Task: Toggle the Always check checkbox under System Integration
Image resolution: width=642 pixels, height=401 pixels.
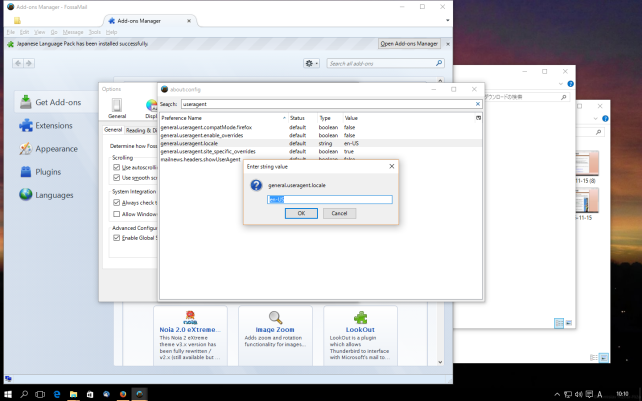Action: pos(117,203)
